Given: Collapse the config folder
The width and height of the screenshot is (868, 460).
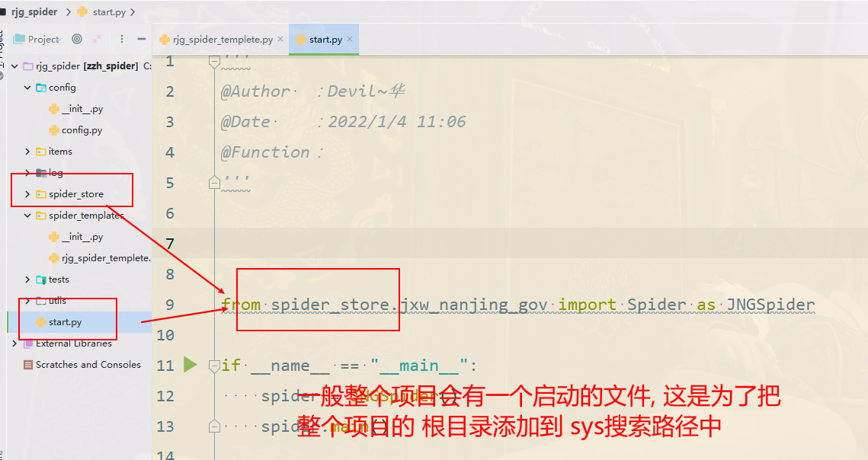Looking at the screenshot, I should [x=27, y=88].
